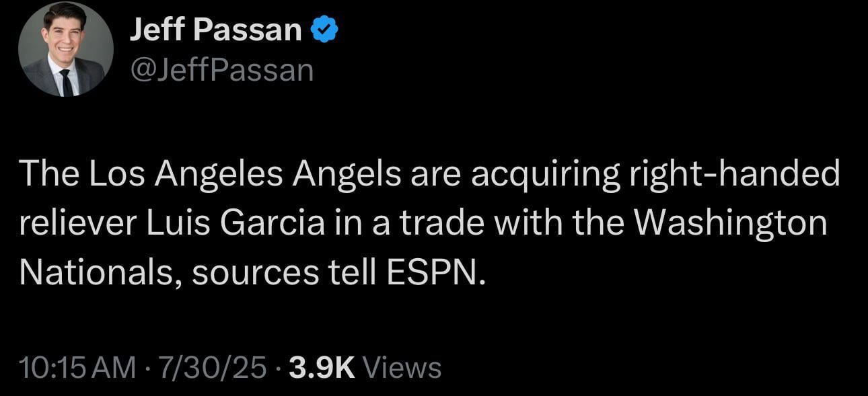868x396 pixels.
Task: Click the word sources in the tweet
Action: tap(256, 272)
